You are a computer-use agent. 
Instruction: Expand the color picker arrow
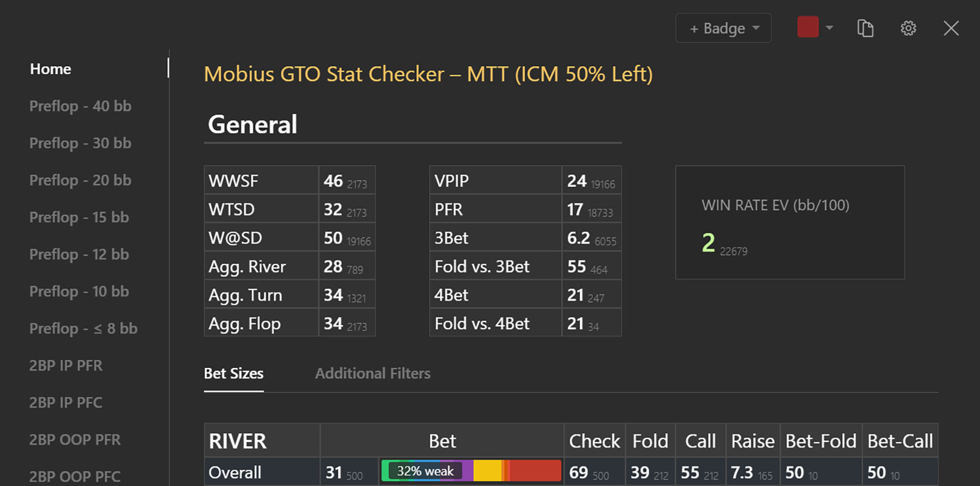pyautogui.click(x=829, y=28)
